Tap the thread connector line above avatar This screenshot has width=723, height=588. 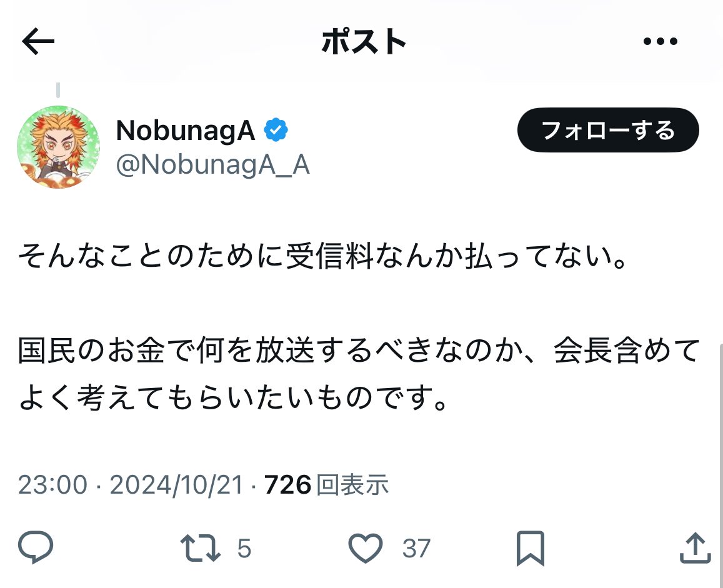tap(58, 90)
